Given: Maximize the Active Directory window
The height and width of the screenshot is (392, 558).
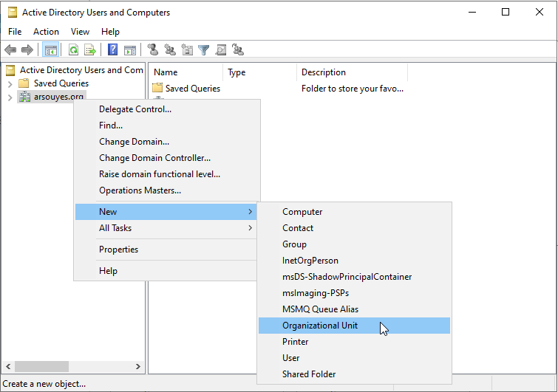Looking at the screenshot, I should pyautogui.click(x=506, y=12).
